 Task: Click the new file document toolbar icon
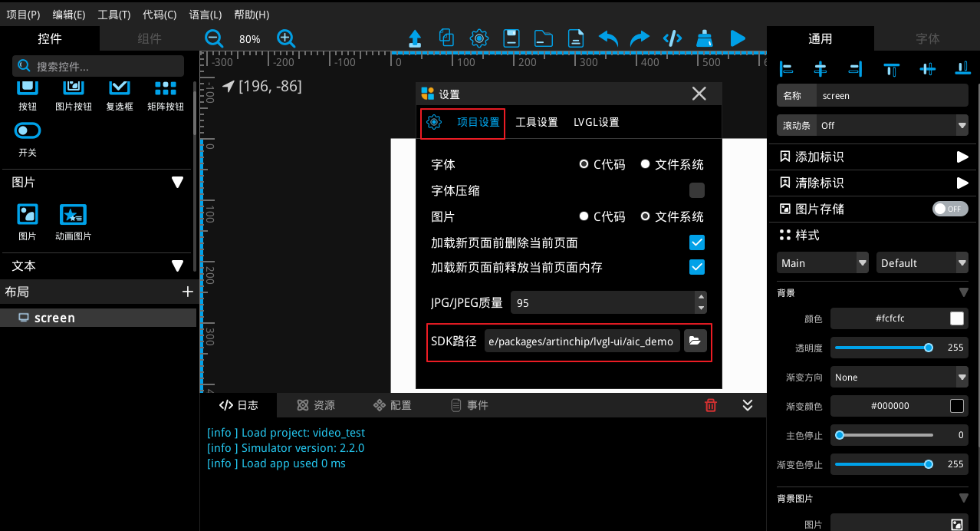pyautogui.click(x=575, y=38)
